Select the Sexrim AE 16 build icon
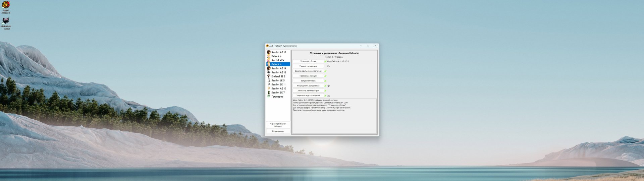644x181 pixels. tap(269, 52)
